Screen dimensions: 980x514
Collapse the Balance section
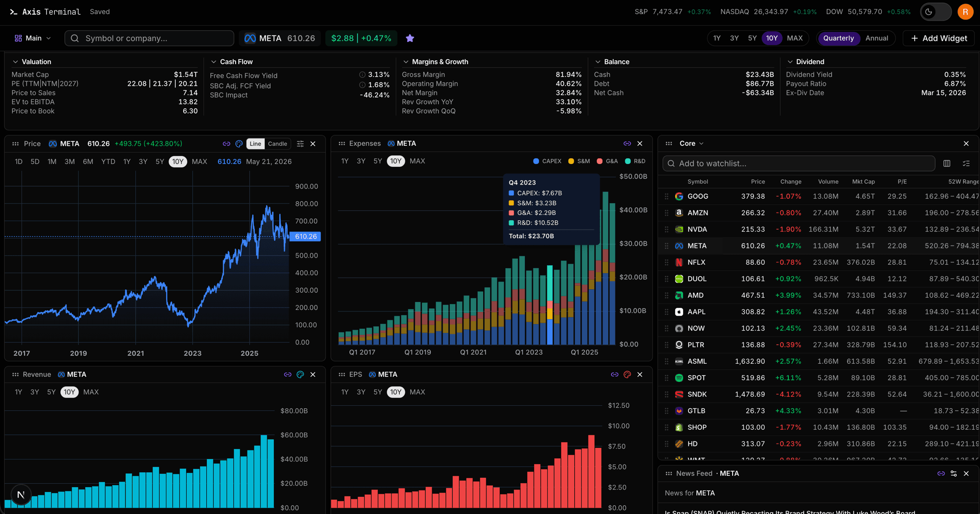tap(612, 62)
